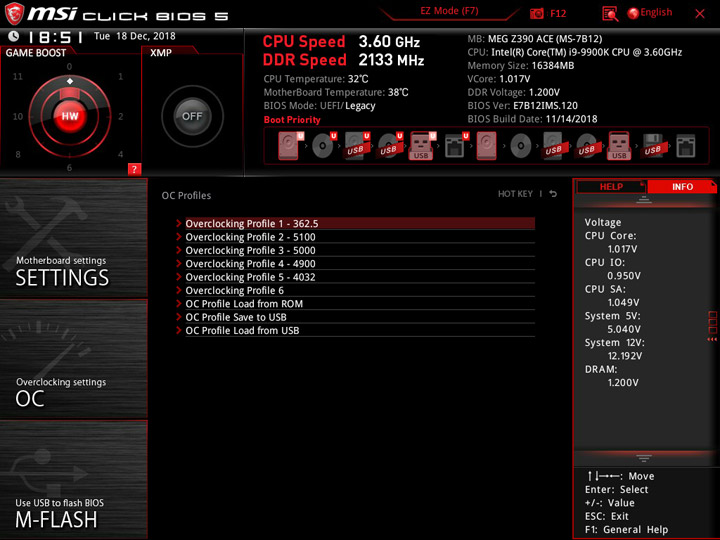Screen dimensions: 720x540
Task: Select the legacy optical disc boot icon
Action: [521, 146]
